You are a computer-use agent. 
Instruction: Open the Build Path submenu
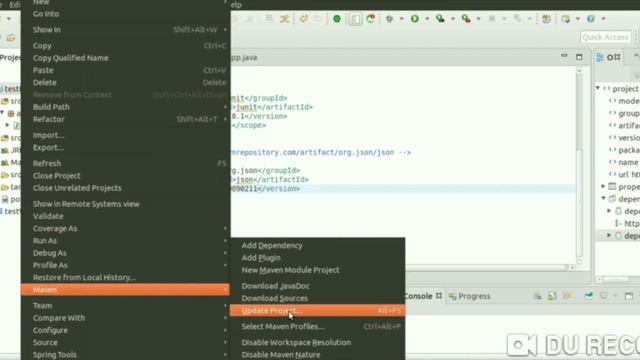[125, 107]
